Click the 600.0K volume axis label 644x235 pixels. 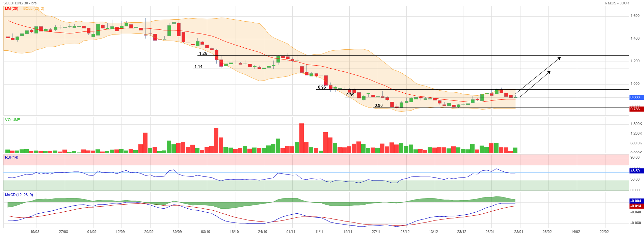click(x=636, y=143)
